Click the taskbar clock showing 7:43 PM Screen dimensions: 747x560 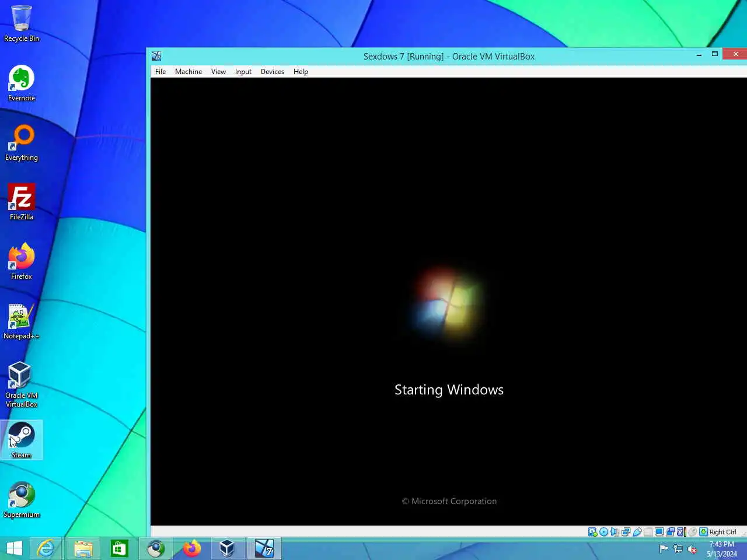(722, 549)
